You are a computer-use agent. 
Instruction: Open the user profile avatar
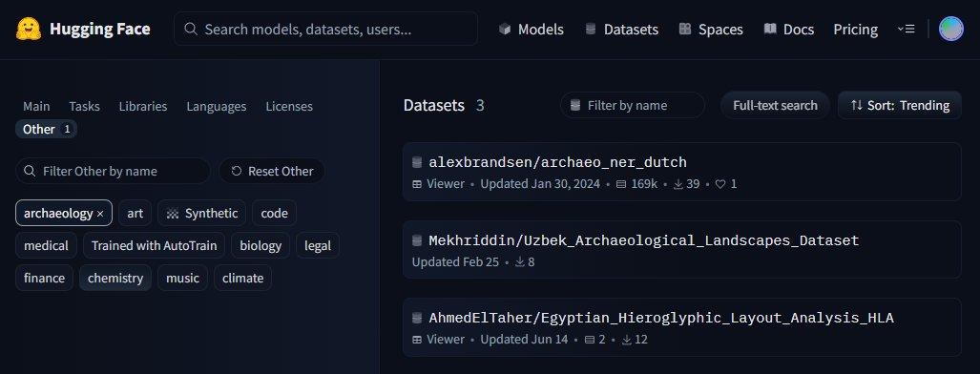click(950, 29)
